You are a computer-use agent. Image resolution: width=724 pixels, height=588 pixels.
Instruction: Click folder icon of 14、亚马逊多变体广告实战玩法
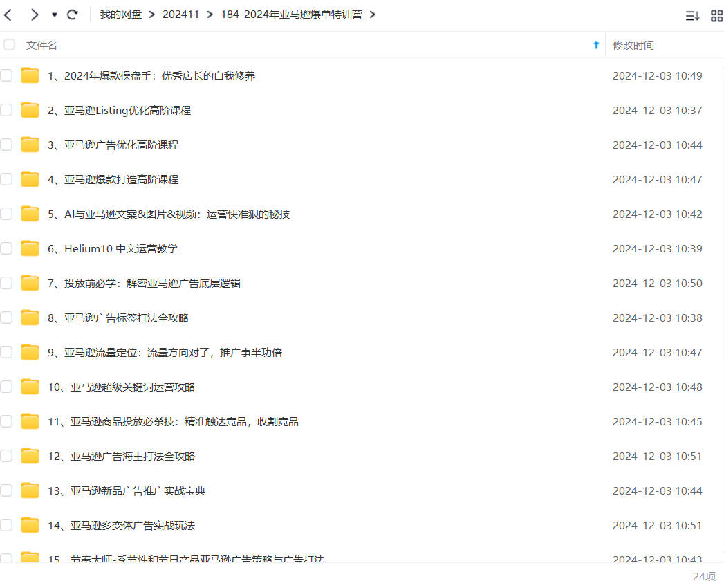(x=30, y=525)
